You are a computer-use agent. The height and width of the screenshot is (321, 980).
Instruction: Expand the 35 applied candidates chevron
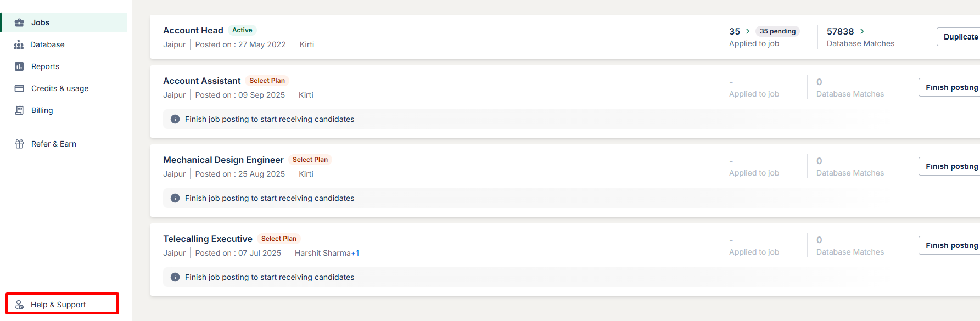[748, 31]
